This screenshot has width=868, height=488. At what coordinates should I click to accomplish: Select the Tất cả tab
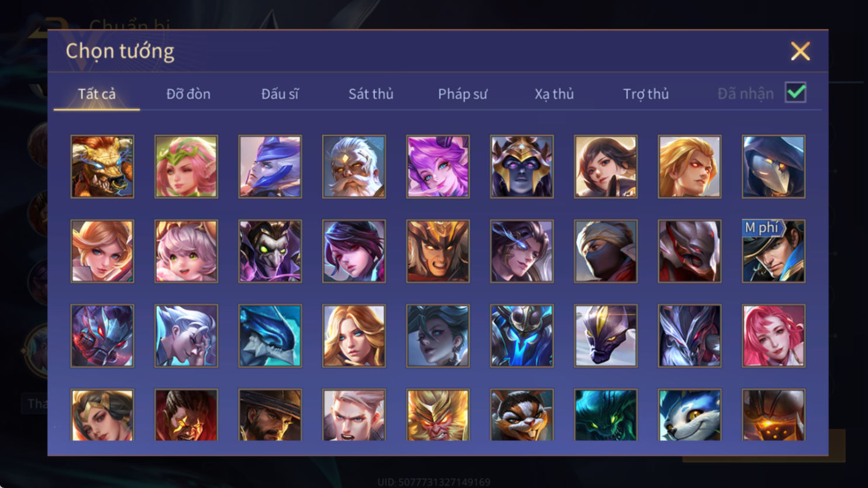[x=97, y=94]
